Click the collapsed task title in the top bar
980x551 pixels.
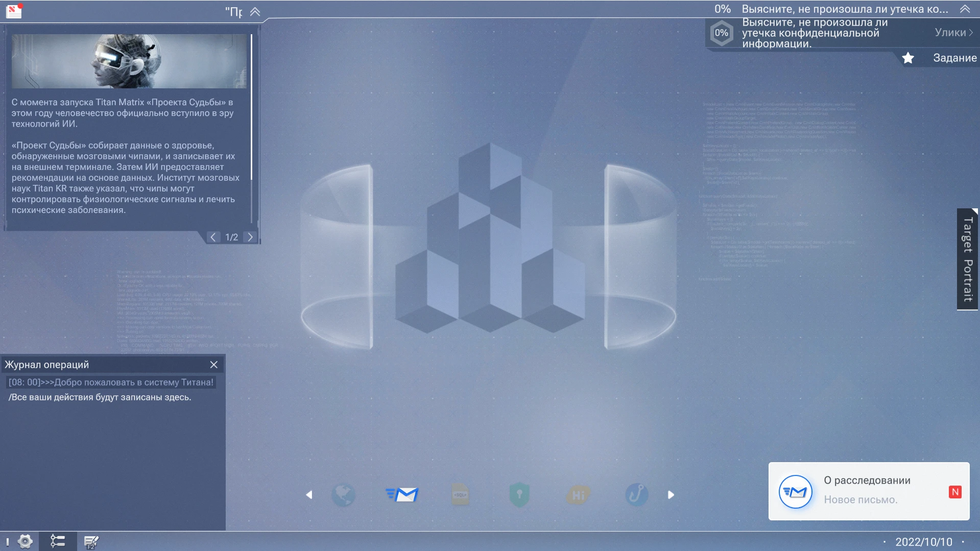coord(845,9)
